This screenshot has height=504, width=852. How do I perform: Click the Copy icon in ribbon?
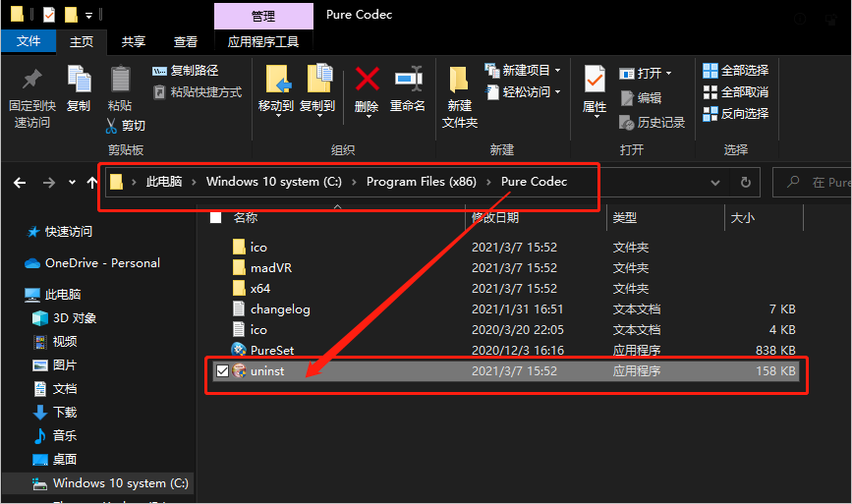pyautogui.click(x=79, y=79)
